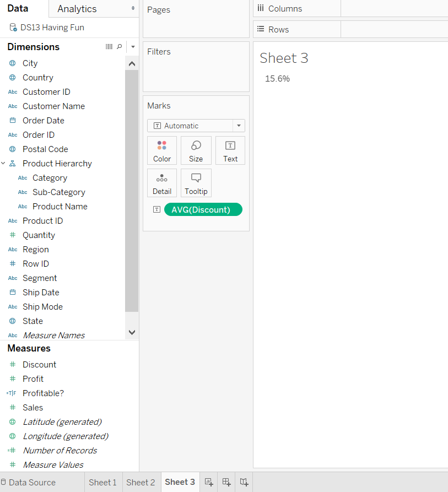Select the Sheet 3 tab
The image size is (448, 492).
click(x=180, y=482)
